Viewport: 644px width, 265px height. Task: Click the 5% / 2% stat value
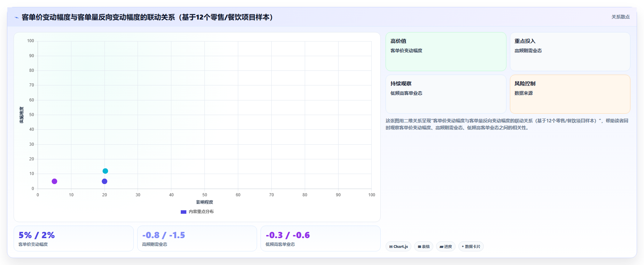coord(37,235)
